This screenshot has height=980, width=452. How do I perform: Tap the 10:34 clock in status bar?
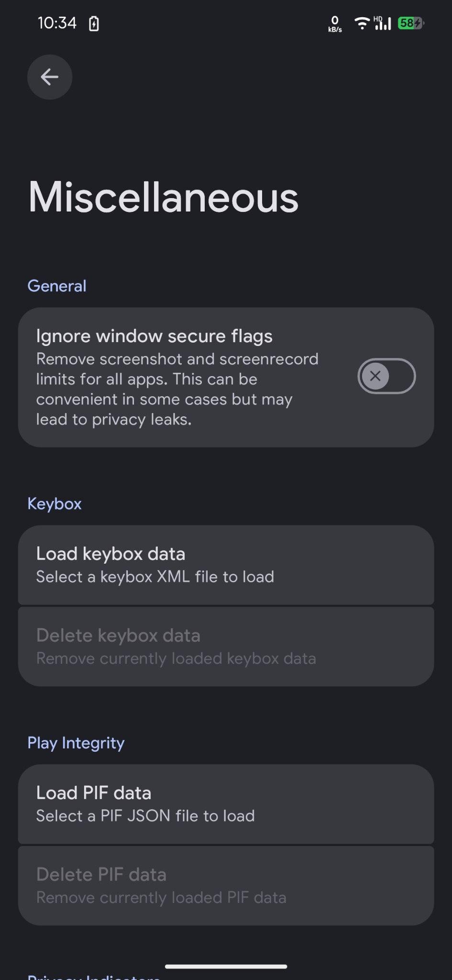point(57,23)
